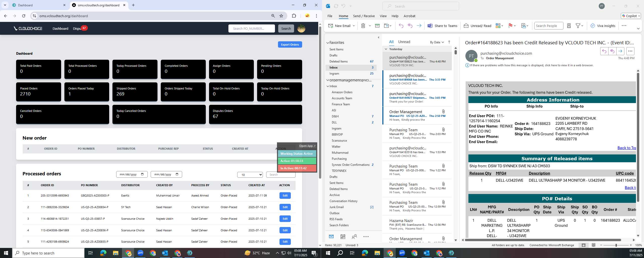Open the D&H folder in Outlook

pyautogui.click(x=335, y=116)
